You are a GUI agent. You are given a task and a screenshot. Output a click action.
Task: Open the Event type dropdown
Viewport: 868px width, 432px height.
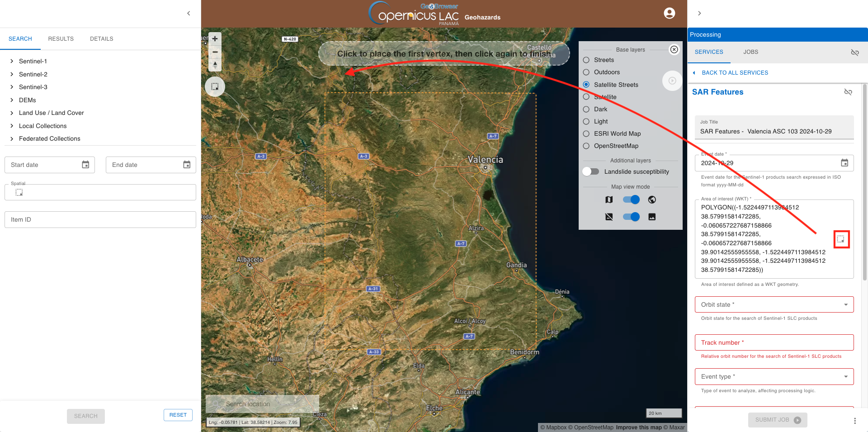774,376
